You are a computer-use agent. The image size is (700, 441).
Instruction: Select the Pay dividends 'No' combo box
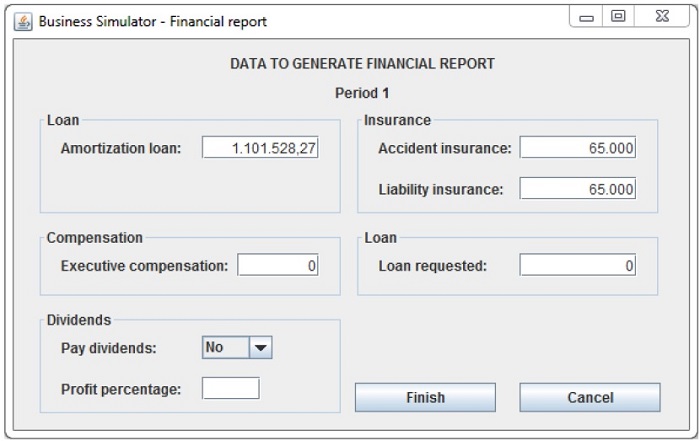226,348
